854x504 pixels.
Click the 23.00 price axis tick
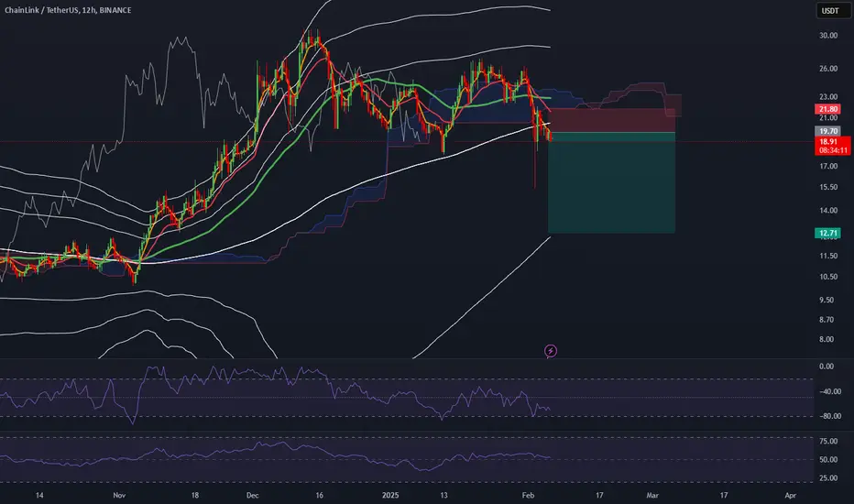[828, 97]
